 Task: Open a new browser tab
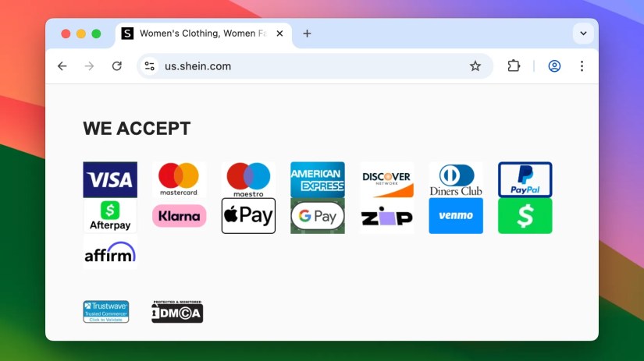tap(307, 34)
